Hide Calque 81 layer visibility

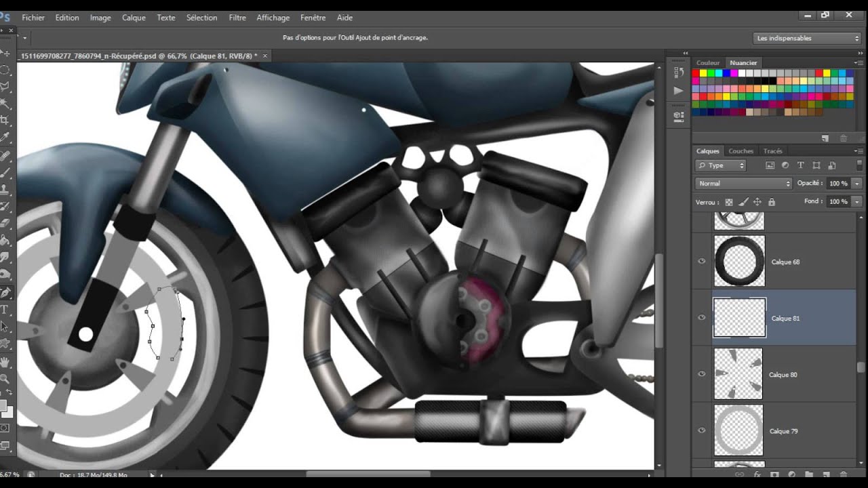tap(702, 318)
